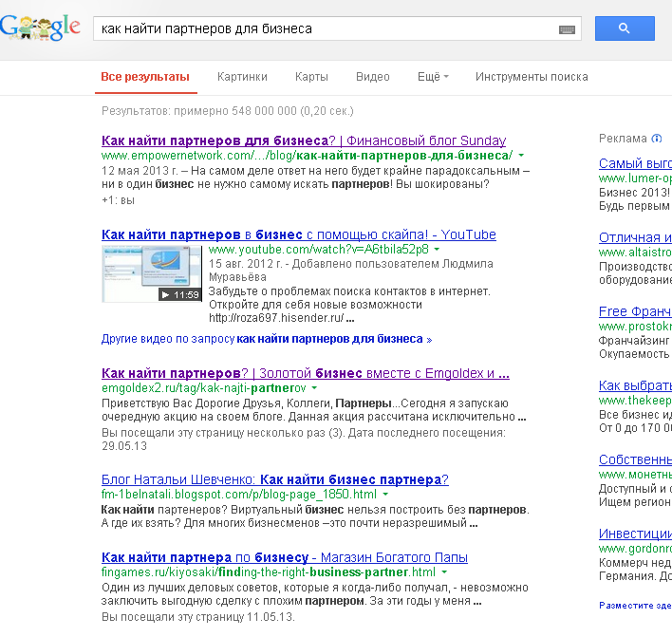Expand the Ещё dropdown menu
This screenshot has width=672, height=637.
[x=433, y=77]
